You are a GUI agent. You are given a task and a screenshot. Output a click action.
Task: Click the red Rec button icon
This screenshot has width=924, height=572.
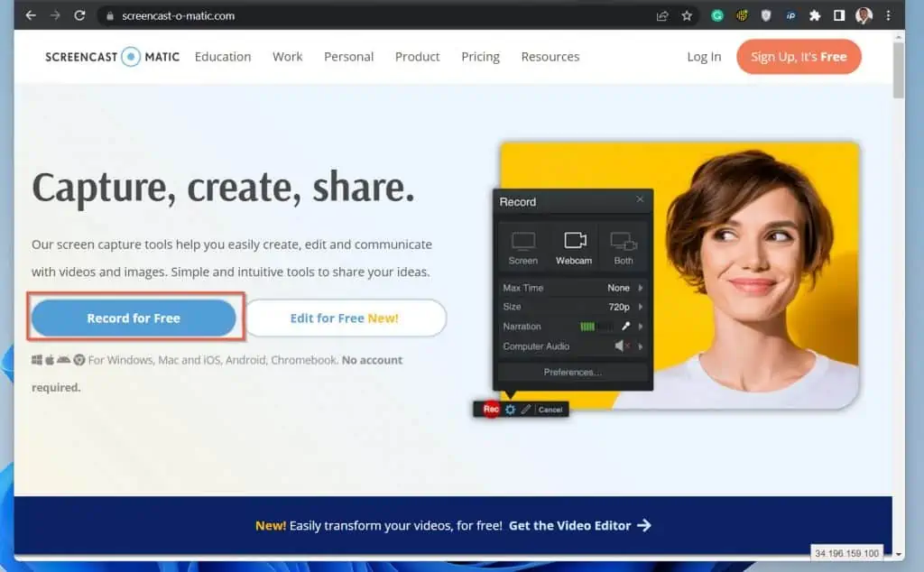coord(491,410)
